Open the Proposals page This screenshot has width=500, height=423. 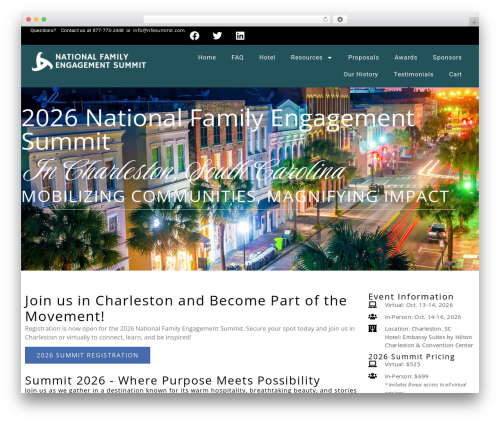(x=363, y=57)
